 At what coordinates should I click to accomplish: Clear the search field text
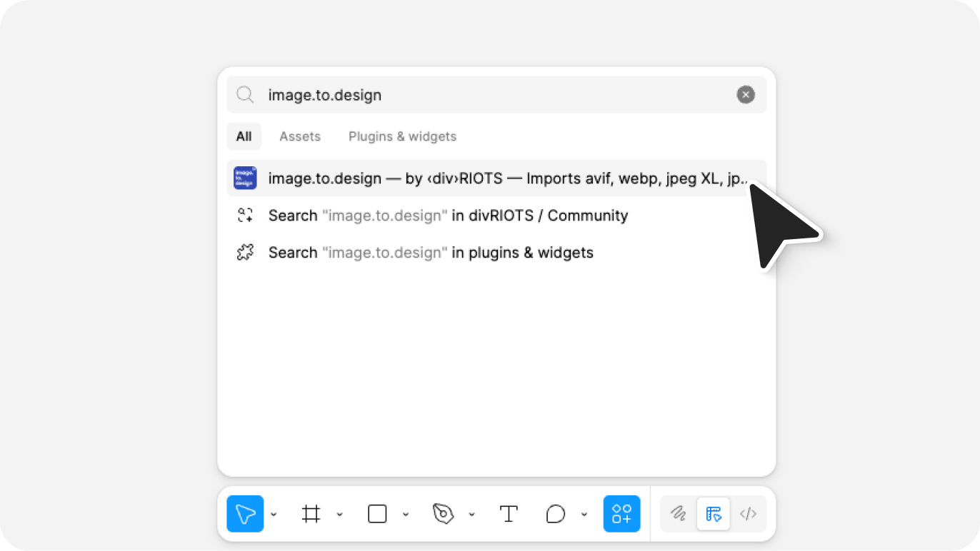tap(745, 95)
